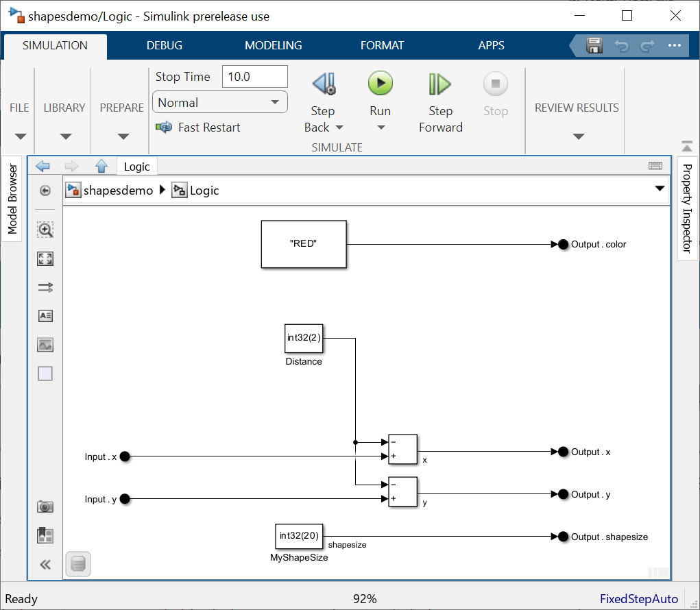Switch to the SIMULATION tab
Screen dimensions: 700x610
[x=56, y=46]
